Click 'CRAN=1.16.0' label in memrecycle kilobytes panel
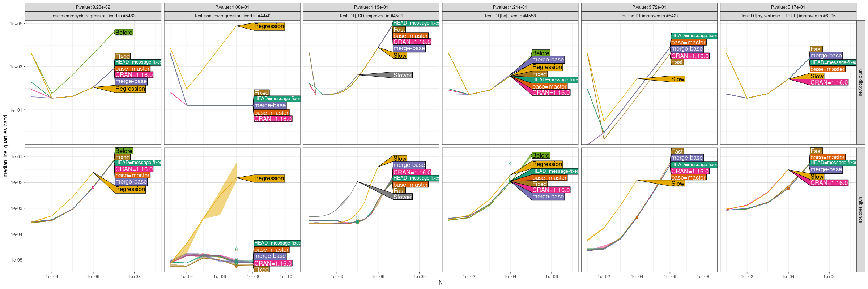 [x=134, y=75]
